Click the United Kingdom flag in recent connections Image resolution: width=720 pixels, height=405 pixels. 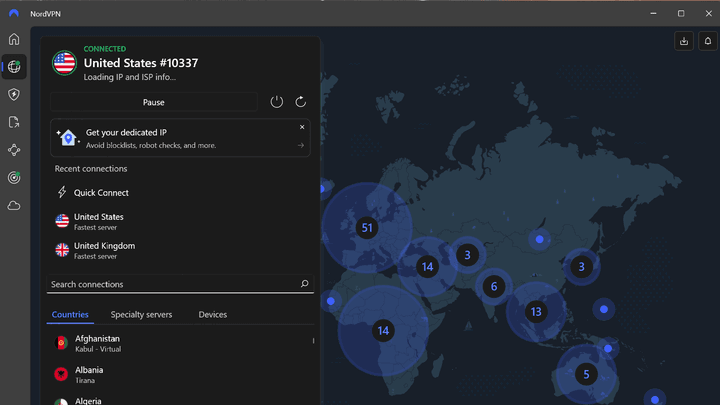coord(62,250)
